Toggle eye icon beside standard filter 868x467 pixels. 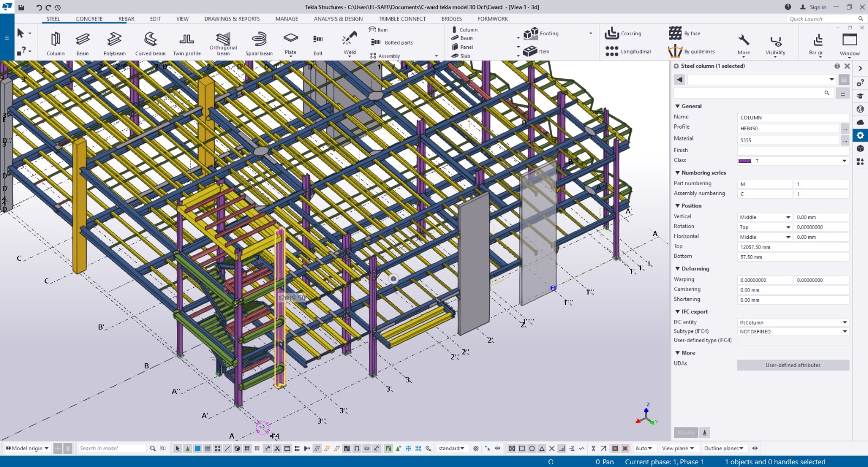(497, 449)
